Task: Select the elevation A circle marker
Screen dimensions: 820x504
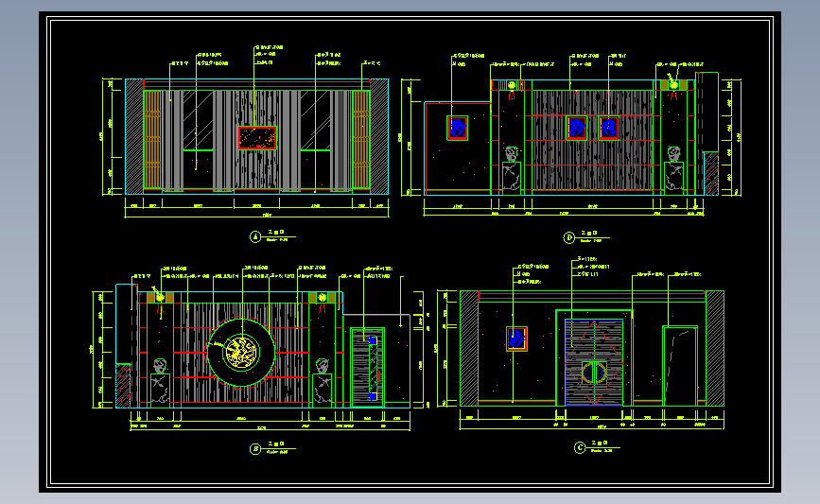Action: tap(255, 237)
